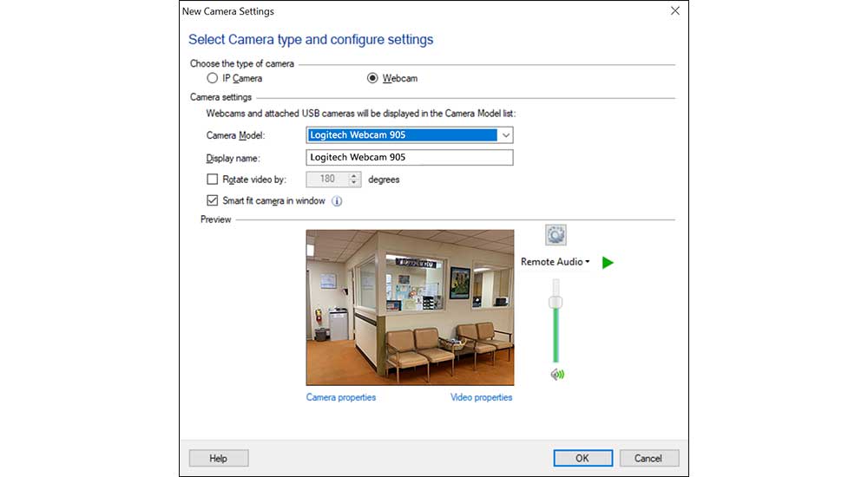The height and width of the screenshot is (477, 868).
Task: Click the info icon beside Smart fit camera
Action: 338,201
